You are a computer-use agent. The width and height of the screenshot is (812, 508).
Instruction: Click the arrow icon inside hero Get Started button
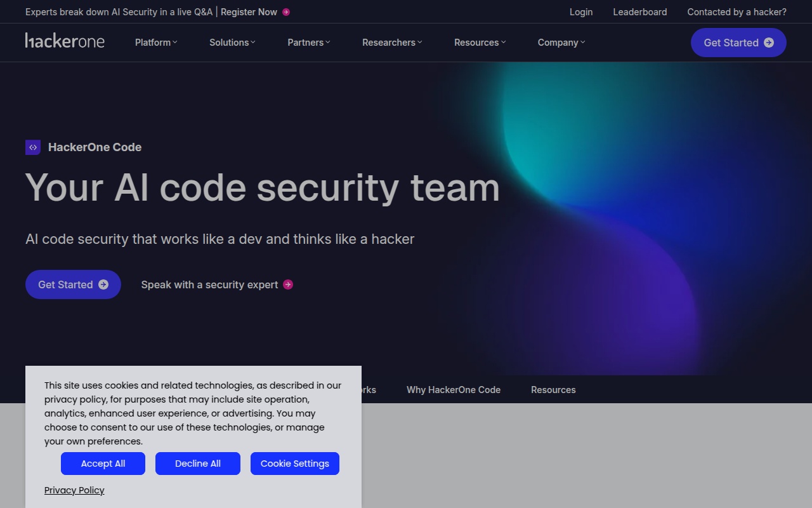coord(103,284)
